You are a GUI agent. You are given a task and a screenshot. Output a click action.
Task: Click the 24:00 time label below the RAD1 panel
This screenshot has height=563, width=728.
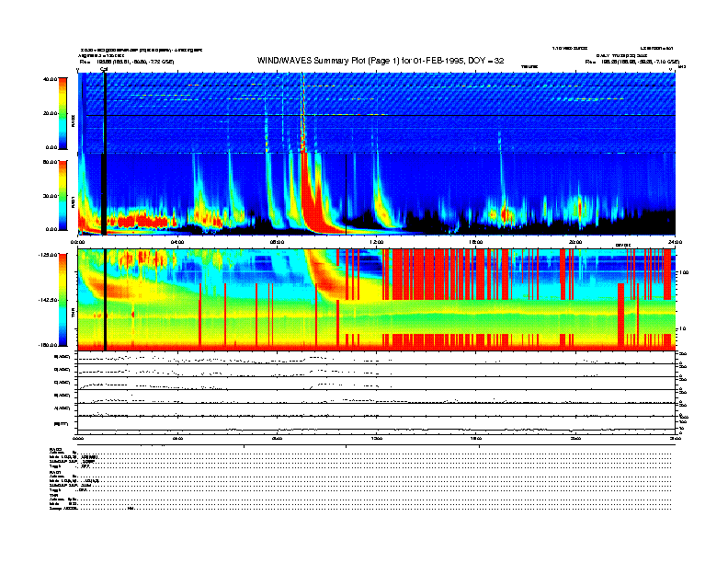(675, 242)
